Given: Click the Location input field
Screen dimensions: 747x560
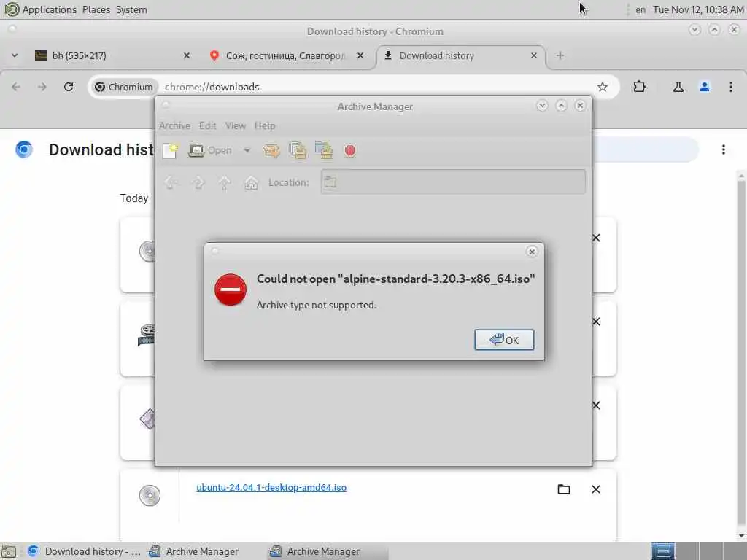Looking at the screenshot, I should pos(453,182).
